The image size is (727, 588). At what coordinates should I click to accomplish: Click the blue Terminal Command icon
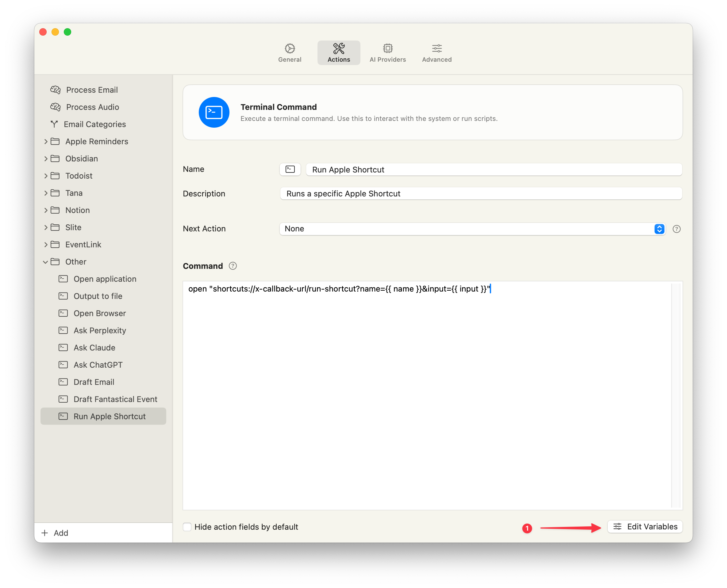coord(214,112)
